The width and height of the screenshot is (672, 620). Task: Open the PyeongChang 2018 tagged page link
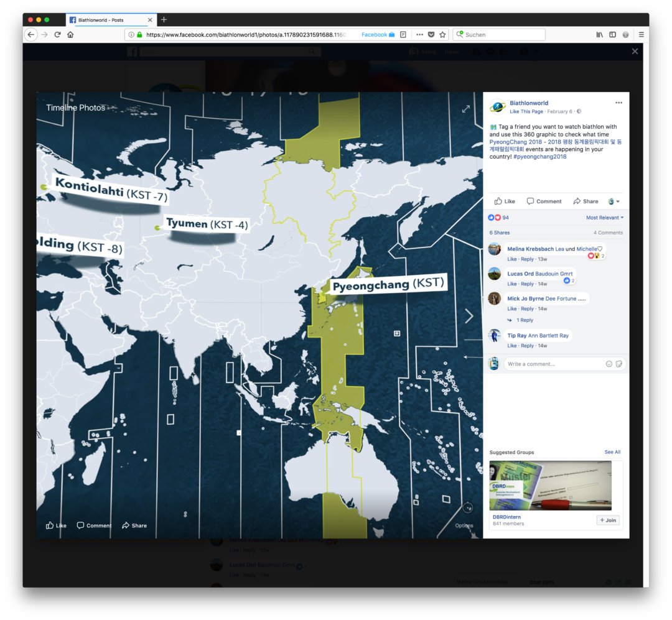point(556,146)
